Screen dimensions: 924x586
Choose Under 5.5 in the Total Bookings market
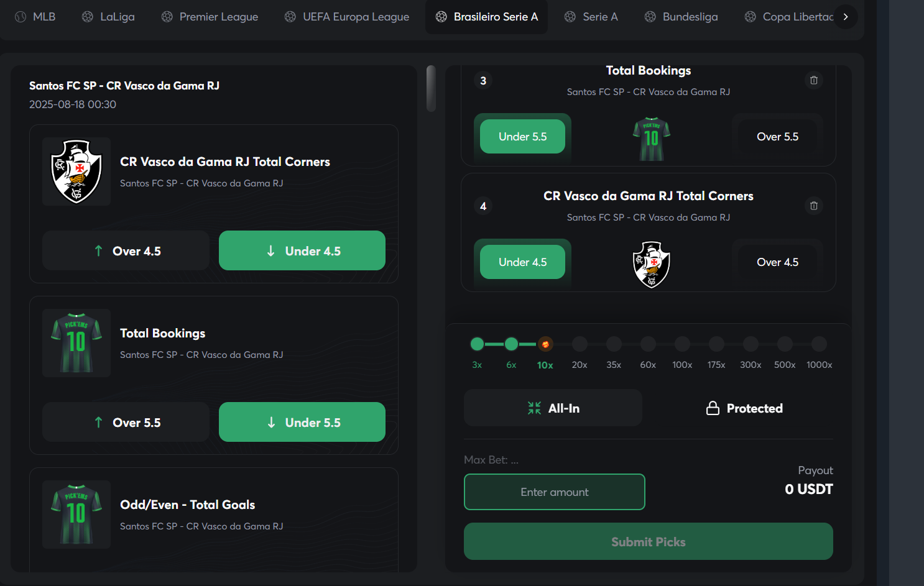tap(302, 422)
